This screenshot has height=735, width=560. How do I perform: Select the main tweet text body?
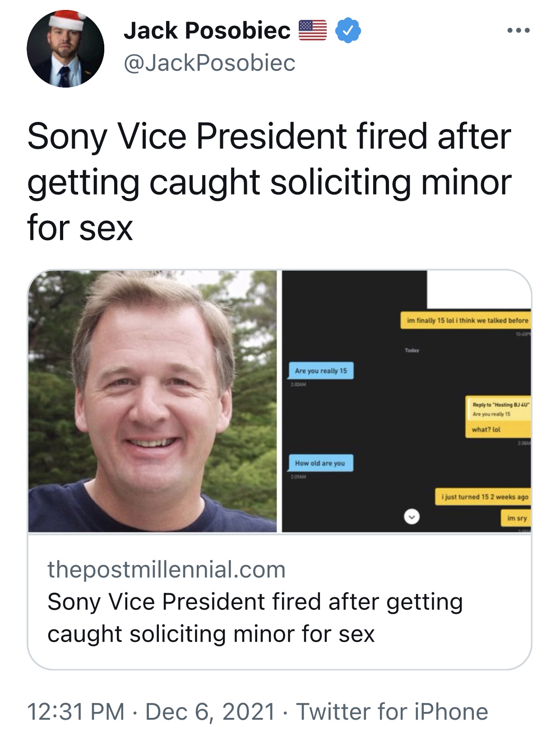point(269,182)
